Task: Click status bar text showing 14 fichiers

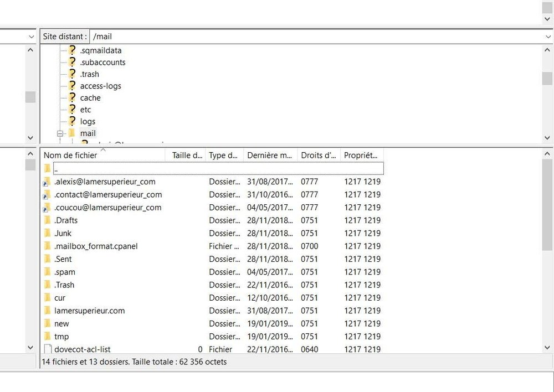Action: click(134, 362)
